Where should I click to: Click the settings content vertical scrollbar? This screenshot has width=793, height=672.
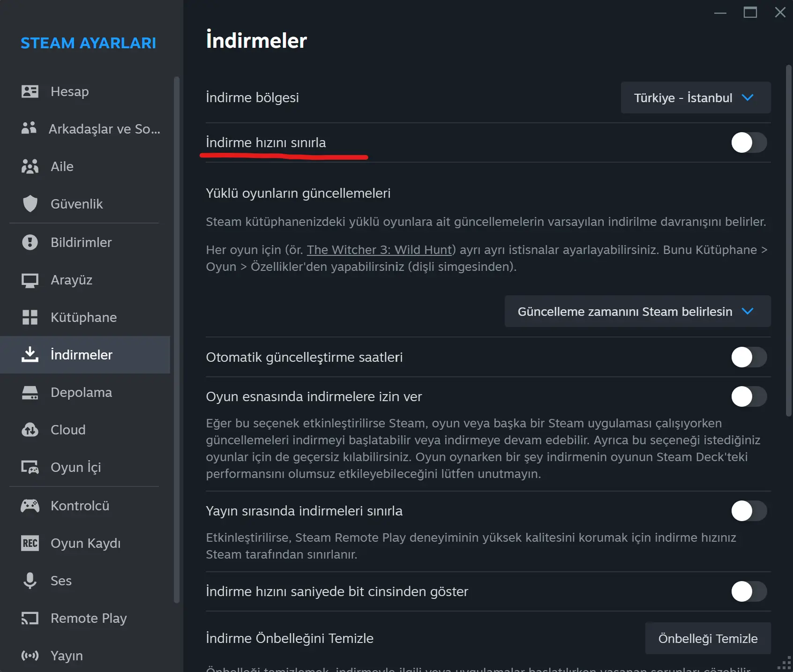(788, 240)
